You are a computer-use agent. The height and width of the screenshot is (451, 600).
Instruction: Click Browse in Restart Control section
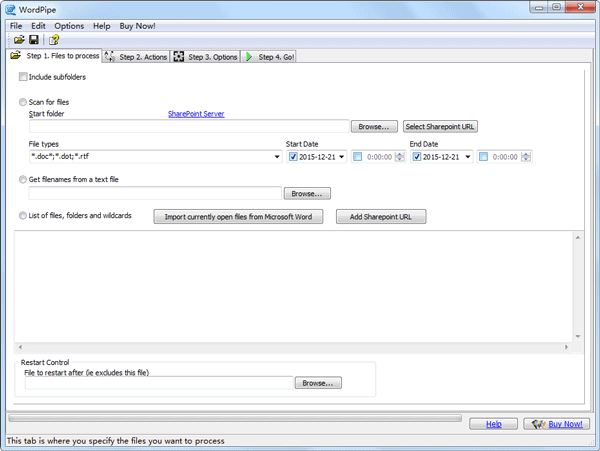[318, 383]
